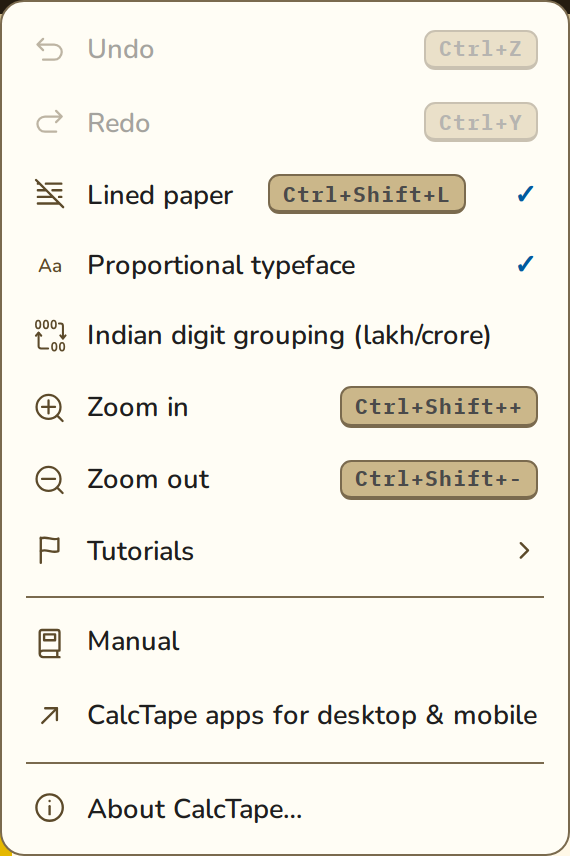The height and width of the screenshot is (856, 570).
Task: Click the Indian digit grouping icon
Action: coord(50,335)
